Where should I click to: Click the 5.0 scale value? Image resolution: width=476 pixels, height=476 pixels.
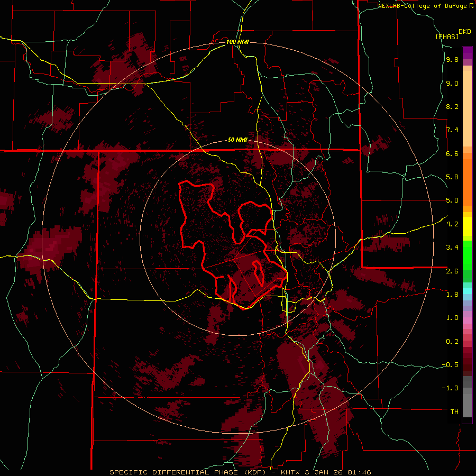[452, 200]
